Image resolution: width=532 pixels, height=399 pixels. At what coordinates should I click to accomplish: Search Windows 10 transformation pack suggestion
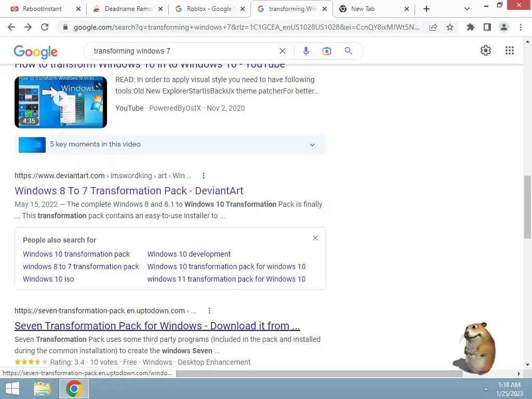point(76,254)
